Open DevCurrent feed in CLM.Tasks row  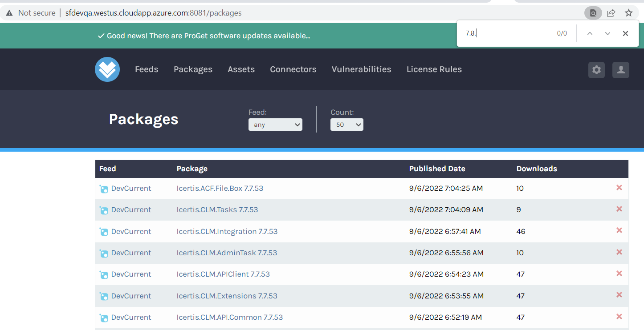pyautogui.click(x=131, y=209)
